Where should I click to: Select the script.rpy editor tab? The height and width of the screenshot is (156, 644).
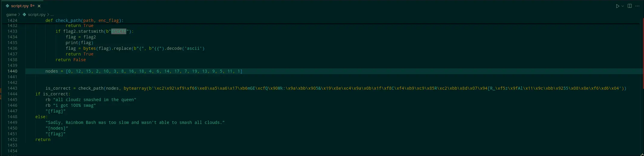[x=20, y=6]
